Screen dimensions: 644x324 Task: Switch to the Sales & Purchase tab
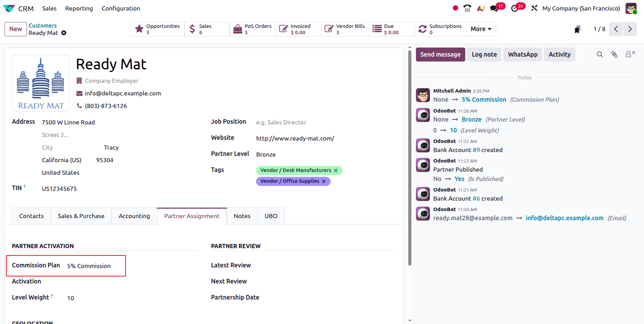pyautogui.click(x=81, y=216)
